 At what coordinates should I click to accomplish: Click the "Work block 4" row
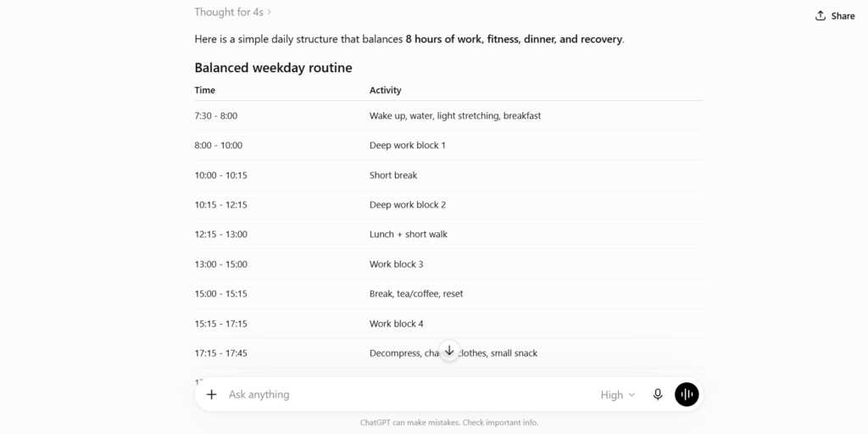tap(449, 323)
